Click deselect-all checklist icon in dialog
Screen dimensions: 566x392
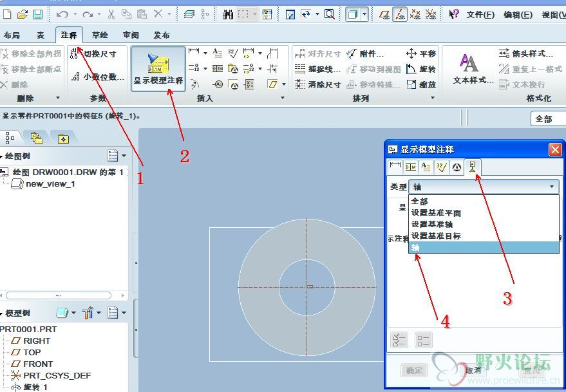(x=423, y=340)
